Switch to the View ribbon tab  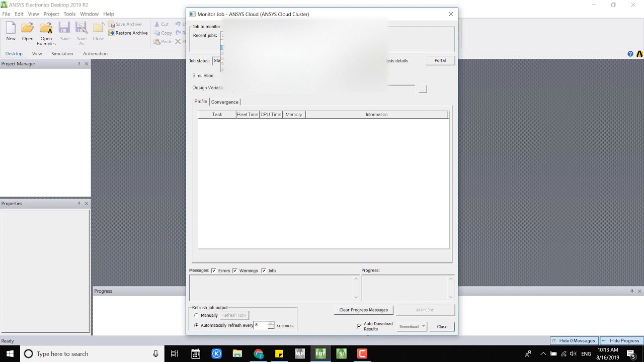click(37, 54)
